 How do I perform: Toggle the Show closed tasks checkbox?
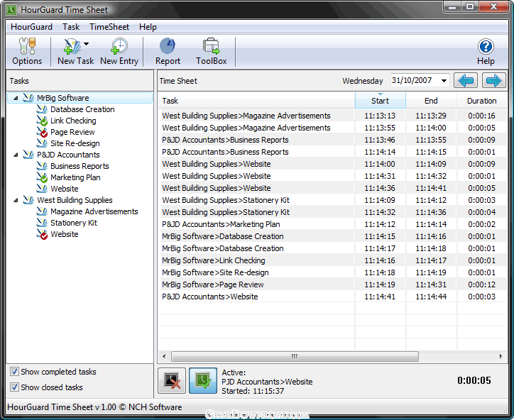(14, 387)
